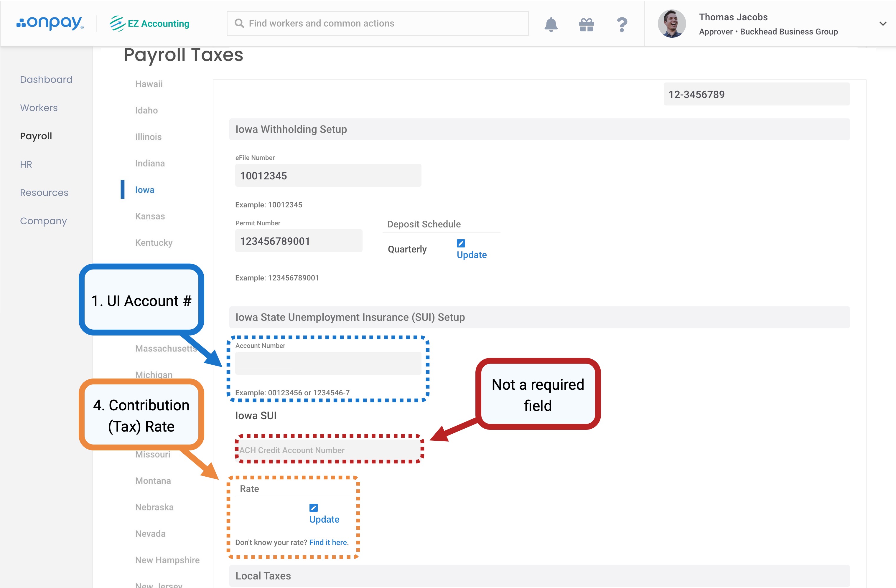Click Update link under Rate
896x588 pixels.
tap(324, 519)
